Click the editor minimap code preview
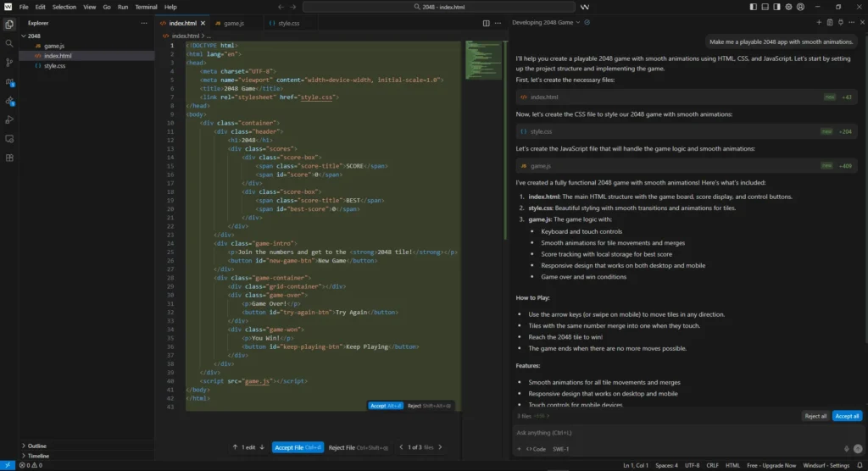The width and height of the screenshot is (868, 471). [483, 60]
